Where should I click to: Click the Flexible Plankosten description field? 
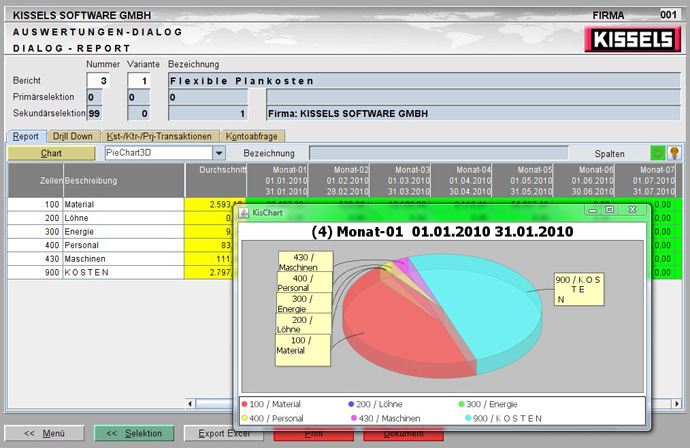pos(424,81)
